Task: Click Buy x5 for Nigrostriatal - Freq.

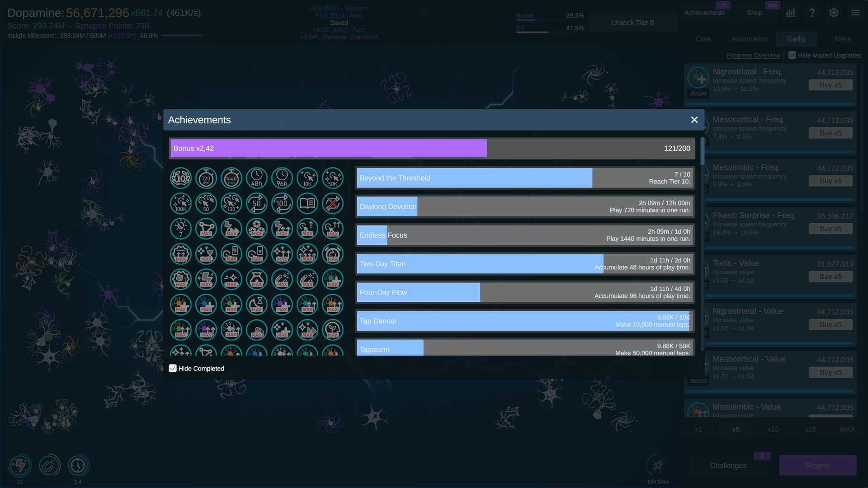Action: [x=830, y=84]
